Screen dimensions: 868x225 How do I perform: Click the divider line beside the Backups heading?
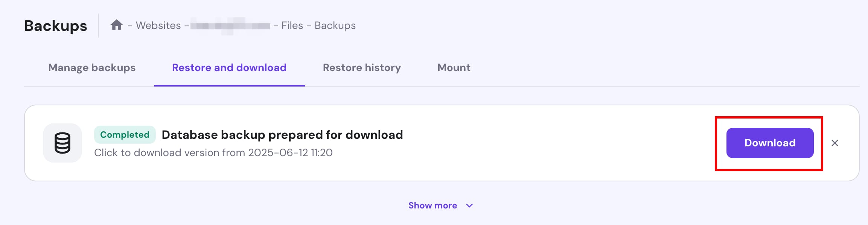pos(98,26)
